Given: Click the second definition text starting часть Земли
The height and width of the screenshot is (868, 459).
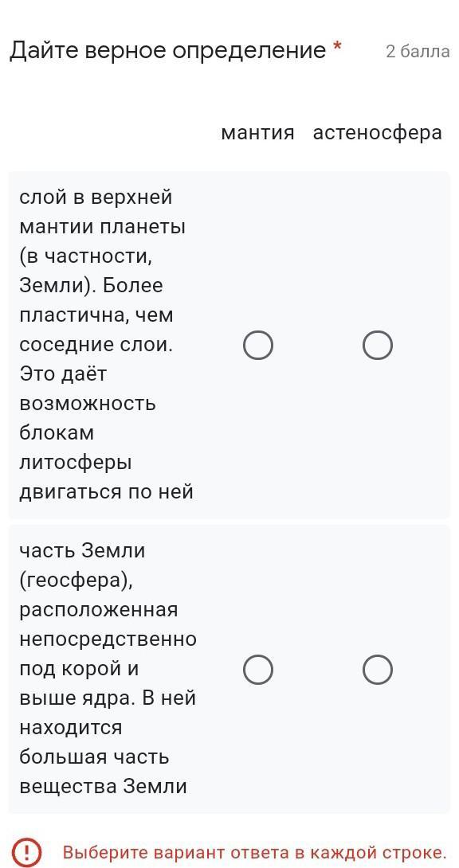Looking at the screenshot, I should tap(108, 669).
